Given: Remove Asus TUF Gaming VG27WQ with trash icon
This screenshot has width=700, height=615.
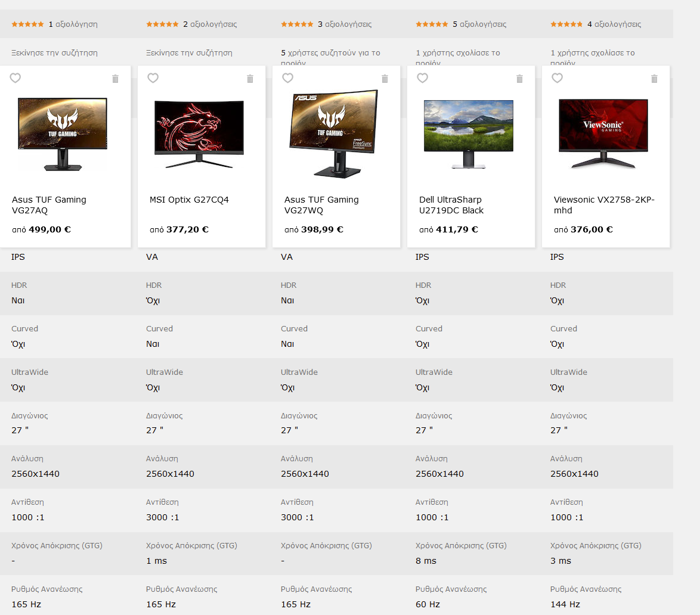Looking at the screenshot, I should [385, 79].
